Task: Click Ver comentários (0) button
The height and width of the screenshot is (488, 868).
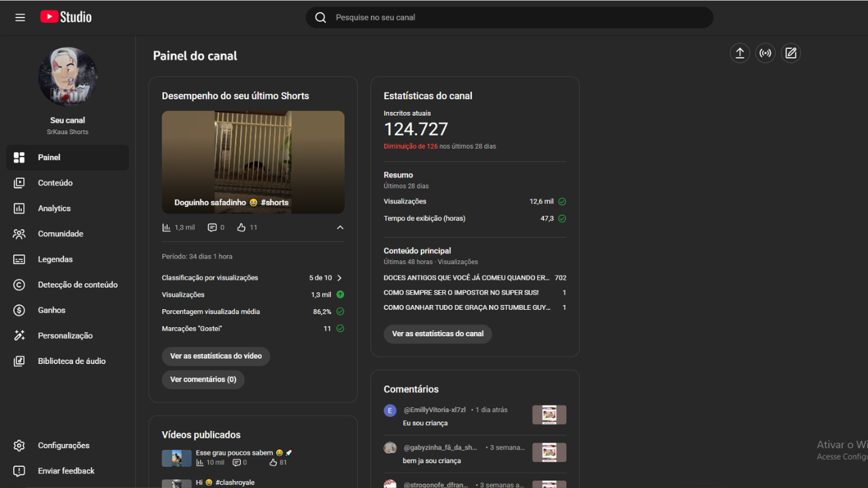Action: click(203, 380)
